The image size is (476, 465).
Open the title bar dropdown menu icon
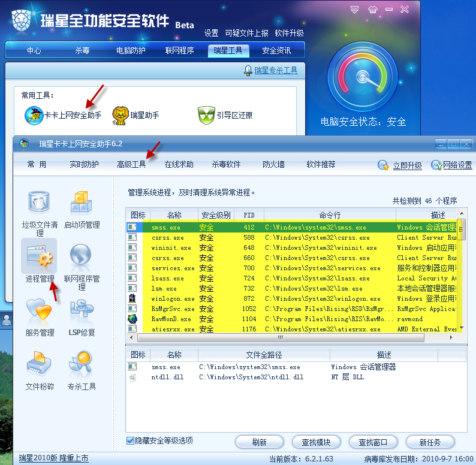(354, 10)
